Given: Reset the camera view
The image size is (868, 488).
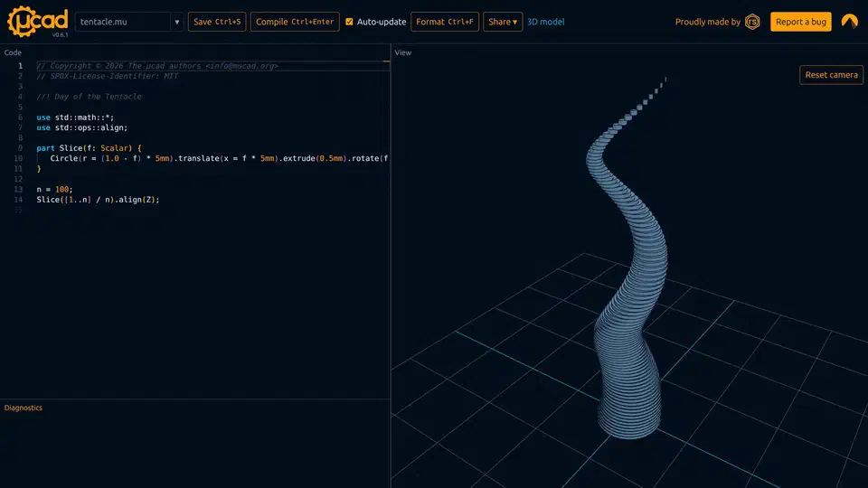Looking at the screenshot, I should pyautogui.click(x=831, y=75).
